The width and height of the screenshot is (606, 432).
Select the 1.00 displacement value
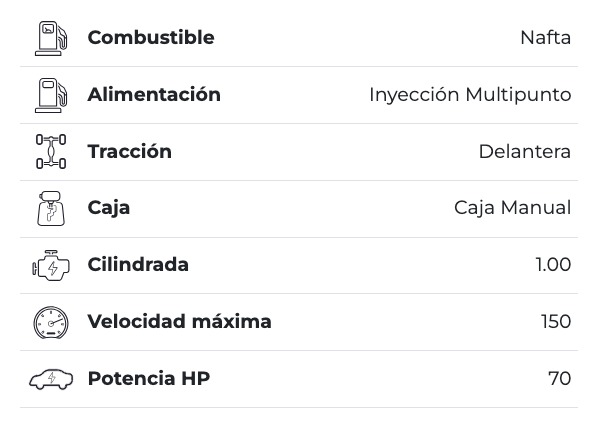553,265
